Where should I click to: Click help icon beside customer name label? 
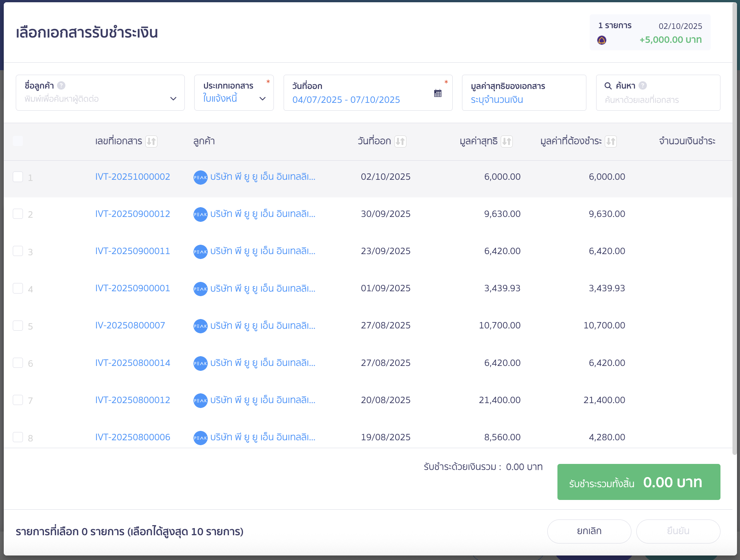tap(61, 86)
